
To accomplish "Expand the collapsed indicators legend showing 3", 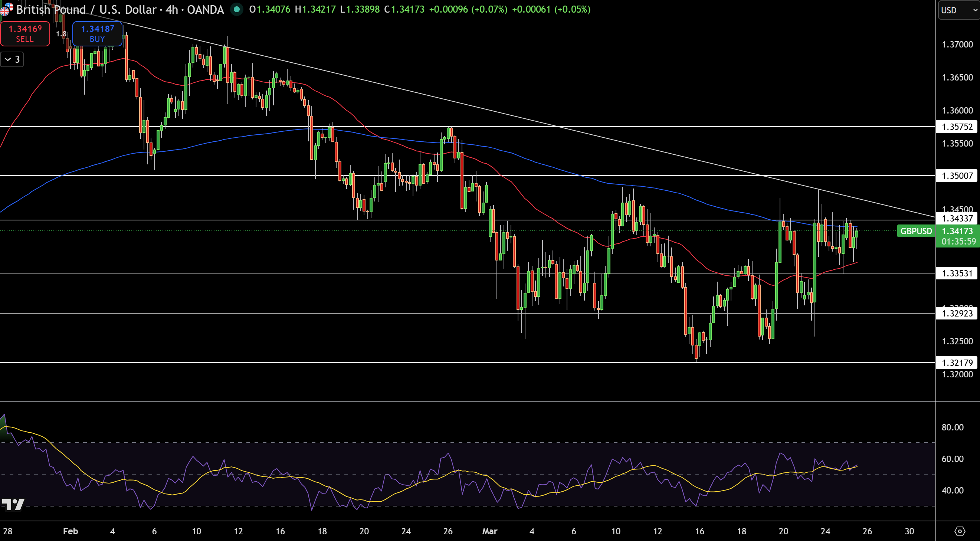I will [x=12, y=59].
